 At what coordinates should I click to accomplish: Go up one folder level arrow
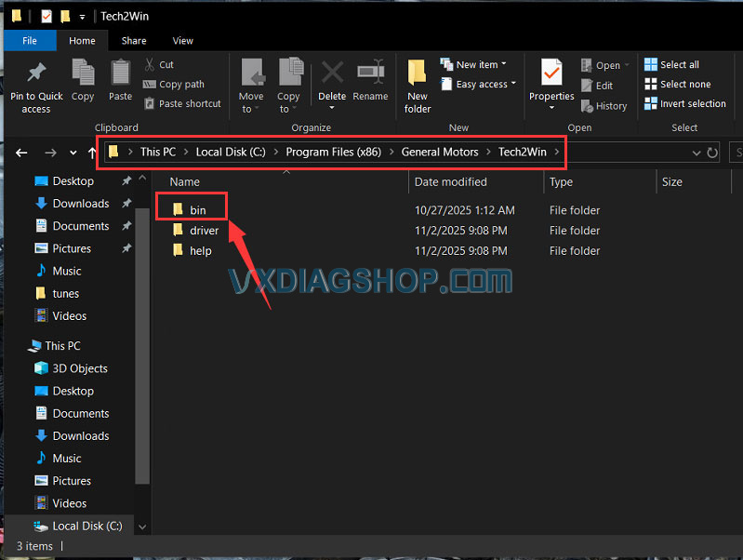coord(92,153)
